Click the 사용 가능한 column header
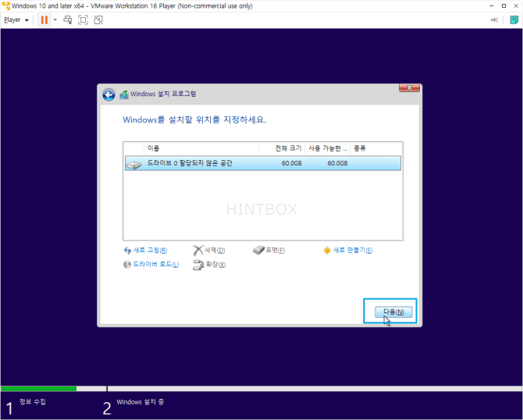This screenshot has width=523, height=420. (x=328, y=148)
